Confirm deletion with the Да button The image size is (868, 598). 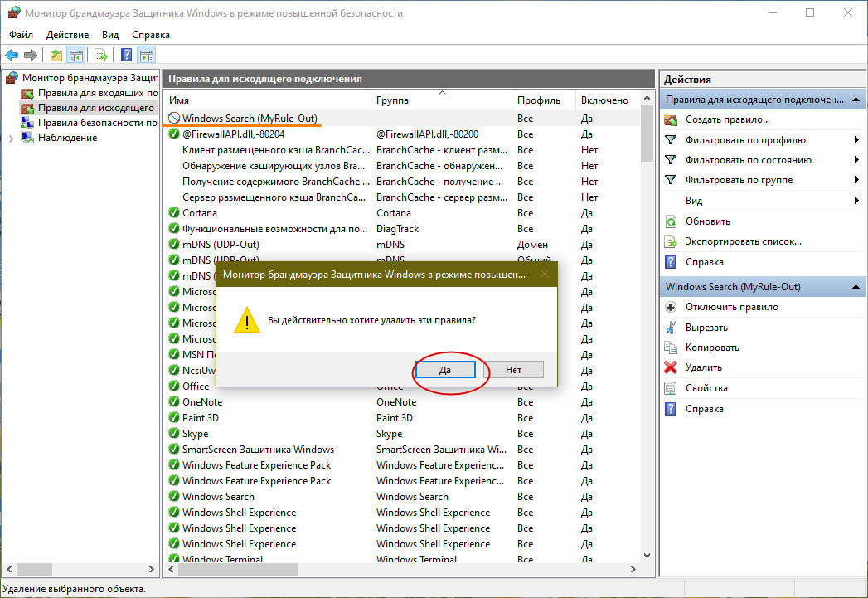click(x=445, y=370)
